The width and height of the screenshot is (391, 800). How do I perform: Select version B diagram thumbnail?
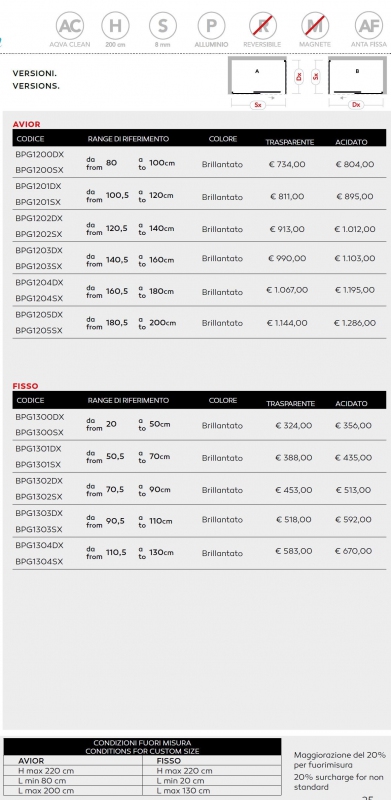tap(357, 77)
